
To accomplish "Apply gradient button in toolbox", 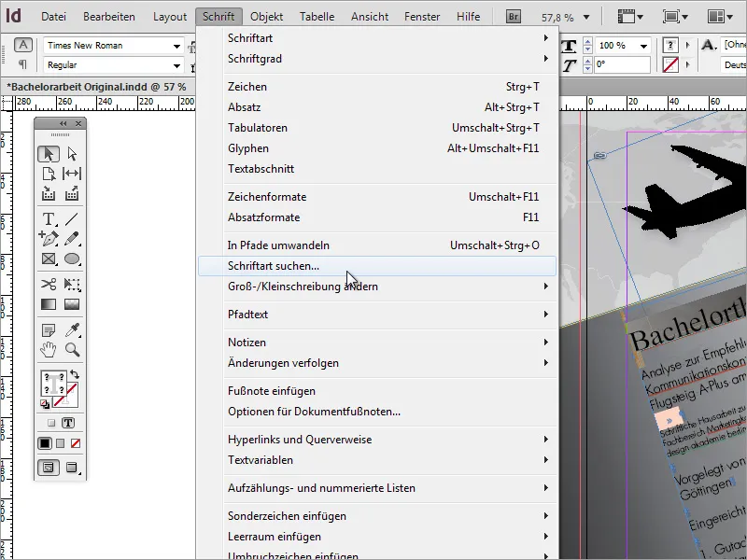I will click(x=60, y=443).
